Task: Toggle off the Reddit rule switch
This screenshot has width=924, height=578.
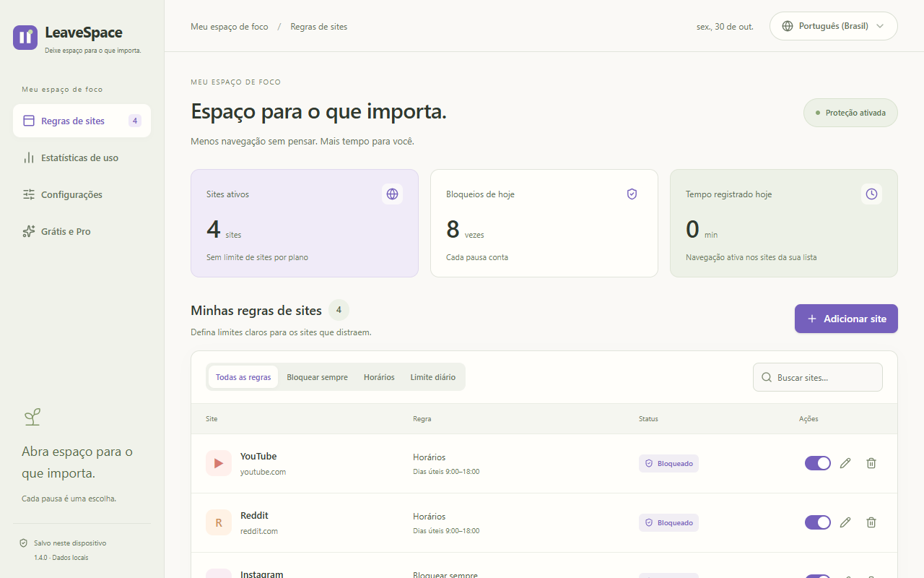Action: [x=818, y=522]
